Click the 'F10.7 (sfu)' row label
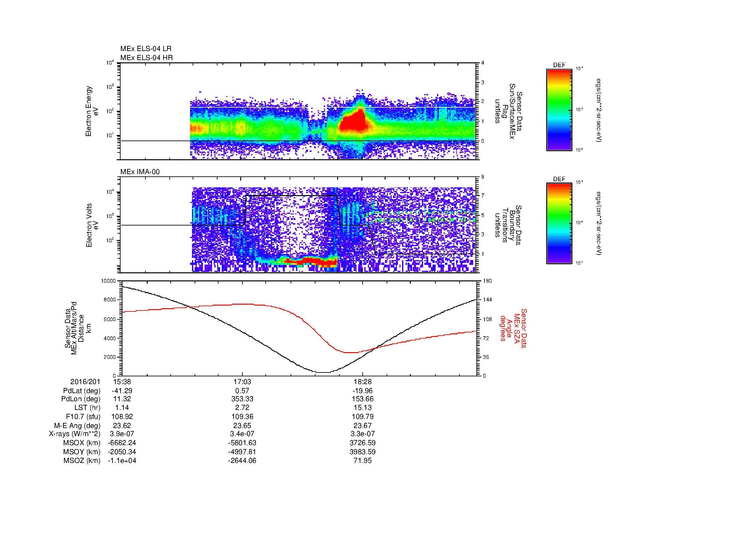Image resolution: width=756 pixels, height=534 pixels. (83, 417)
